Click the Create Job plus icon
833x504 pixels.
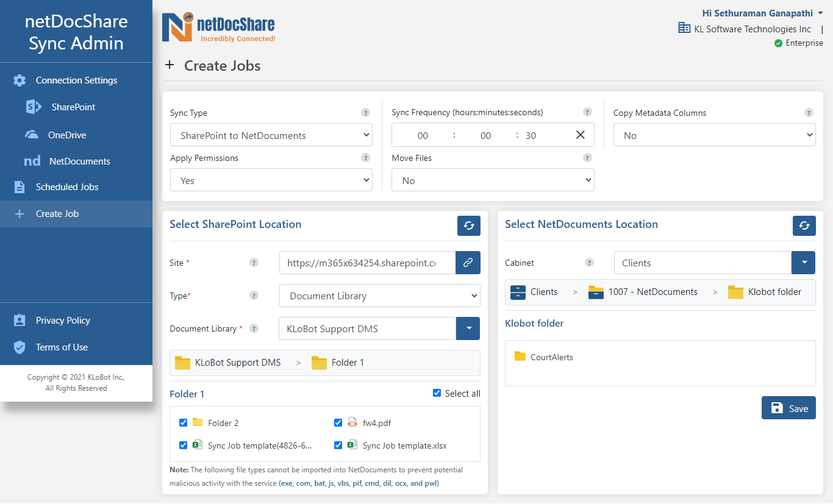20,214
